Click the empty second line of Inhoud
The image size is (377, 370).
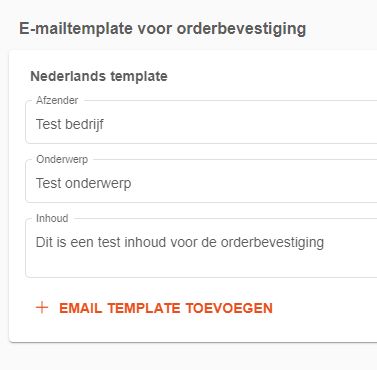coord(200,262)
